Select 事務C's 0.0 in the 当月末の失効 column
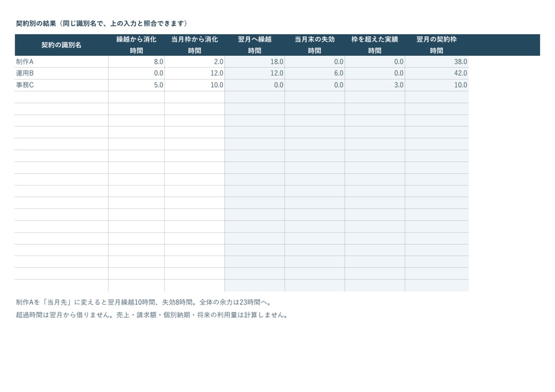555x392 pixels. coord(315,85)
